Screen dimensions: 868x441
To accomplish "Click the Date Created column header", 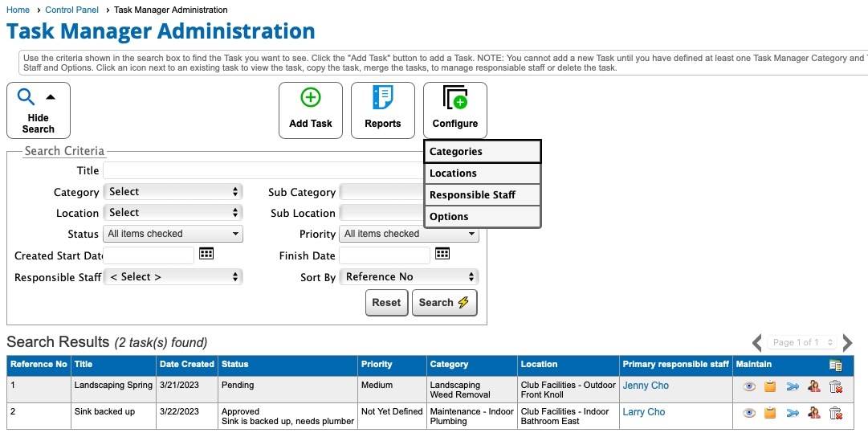I will pos(187,365).
